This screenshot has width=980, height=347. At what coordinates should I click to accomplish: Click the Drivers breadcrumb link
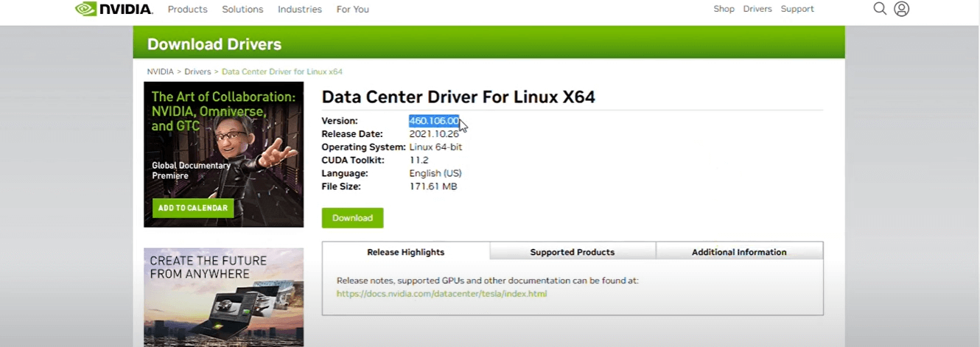(197, 71)
